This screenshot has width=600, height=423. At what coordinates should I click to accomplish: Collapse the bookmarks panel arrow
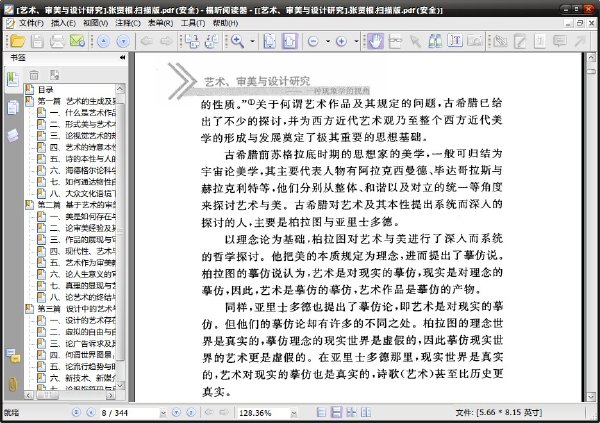122,57
